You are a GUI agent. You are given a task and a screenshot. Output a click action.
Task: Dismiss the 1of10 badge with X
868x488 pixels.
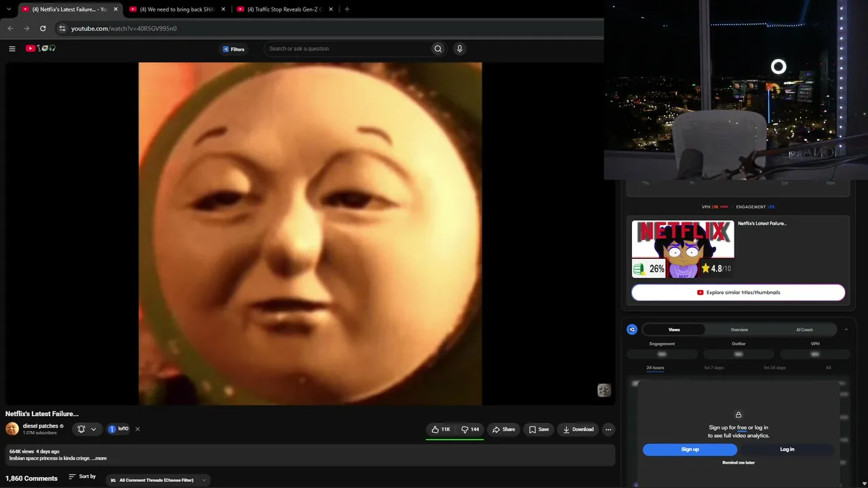click(138, 429)
